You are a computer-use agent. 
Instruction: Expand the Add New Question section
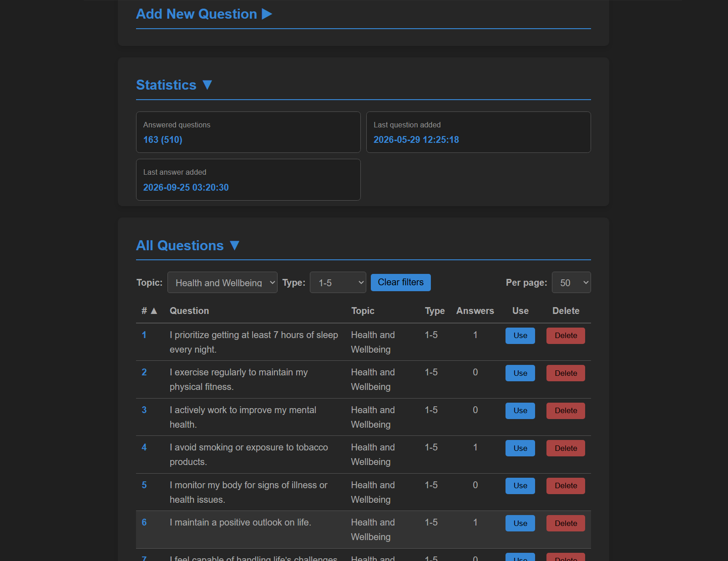coord(204,14)
